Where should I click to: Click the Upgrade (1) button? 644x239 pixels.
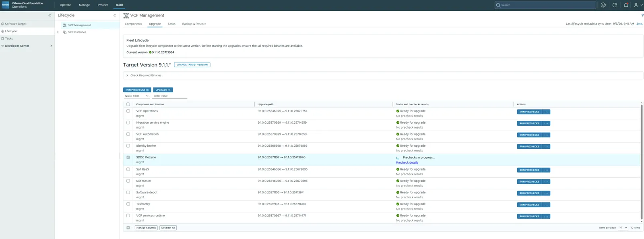click(163, 90)
